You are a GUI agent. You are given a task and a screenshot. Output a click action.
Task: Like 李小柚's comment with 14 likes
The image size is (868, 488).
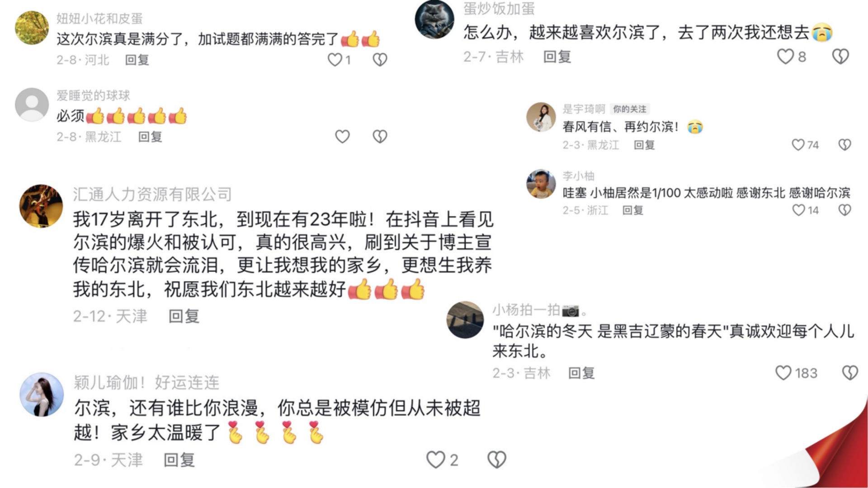[799, 210]
